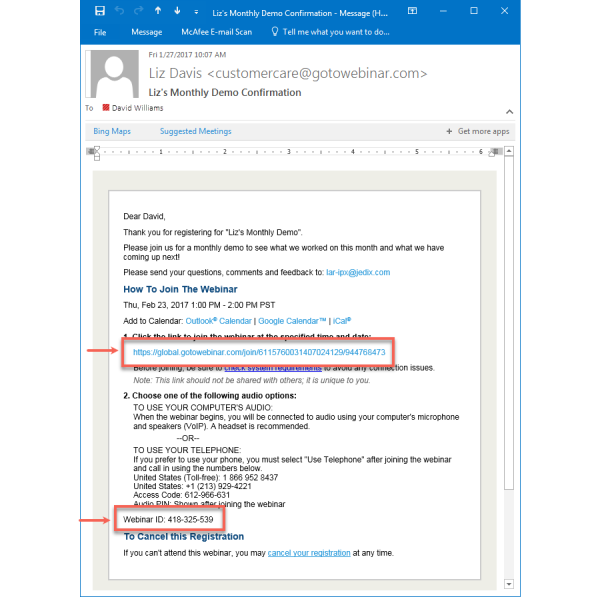The height and width of the screenshot is (597, 600).
Task: Add the webinar via the Outlook Calendar link
Action: (x=218, y=321)
